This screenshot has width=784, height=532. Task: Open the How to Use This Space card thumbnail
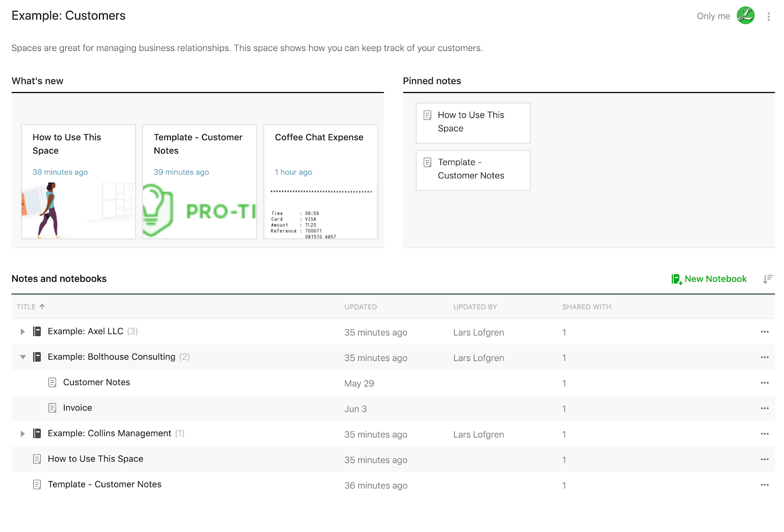78,210
